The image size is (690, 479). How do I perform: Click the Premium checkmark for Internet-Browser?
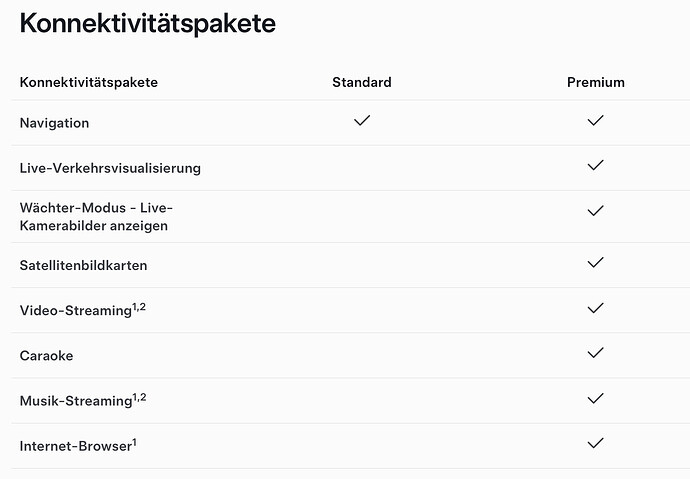pos(595,443)
